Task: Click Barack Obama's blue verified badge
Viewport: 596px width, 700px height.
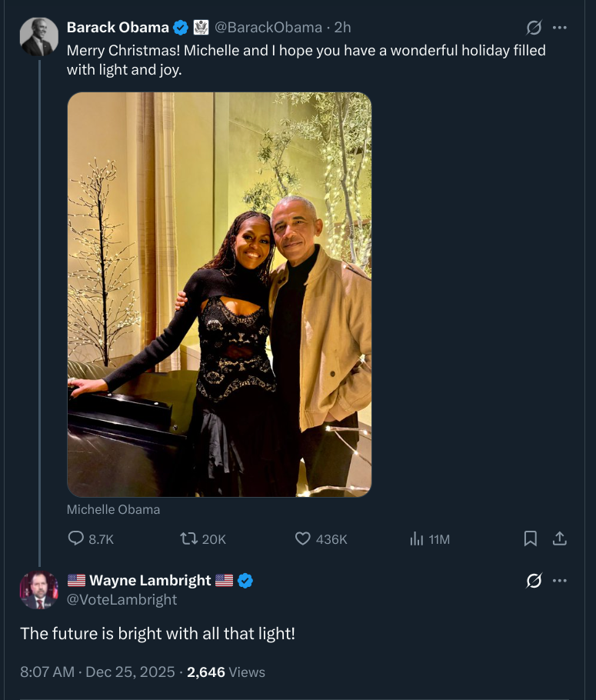Action: tap(181, 28)
